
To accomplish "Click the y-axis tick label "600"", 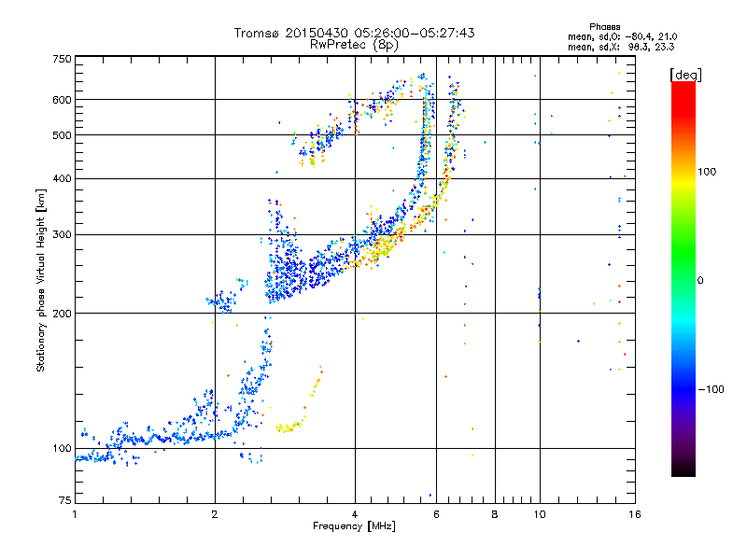I will pos(62,100).
